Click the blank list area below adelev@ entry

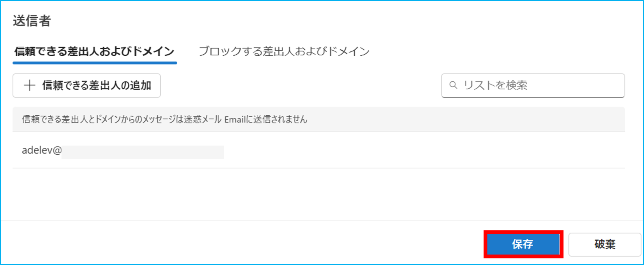[x=319, y=194]
